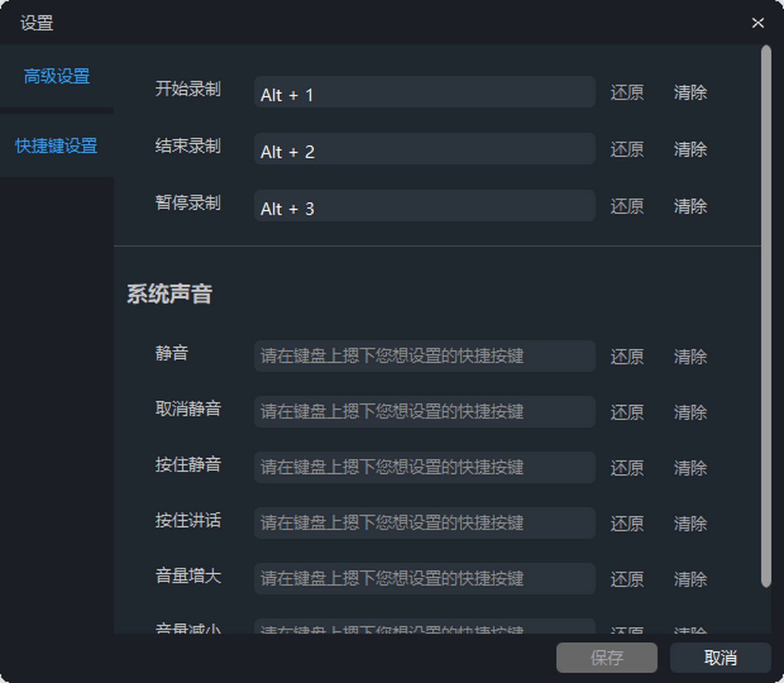Image resolution: width=784 pixels, height=683 pixels.
Task: Clear the 开始录制 shortcut
Action: click(690, 93)
